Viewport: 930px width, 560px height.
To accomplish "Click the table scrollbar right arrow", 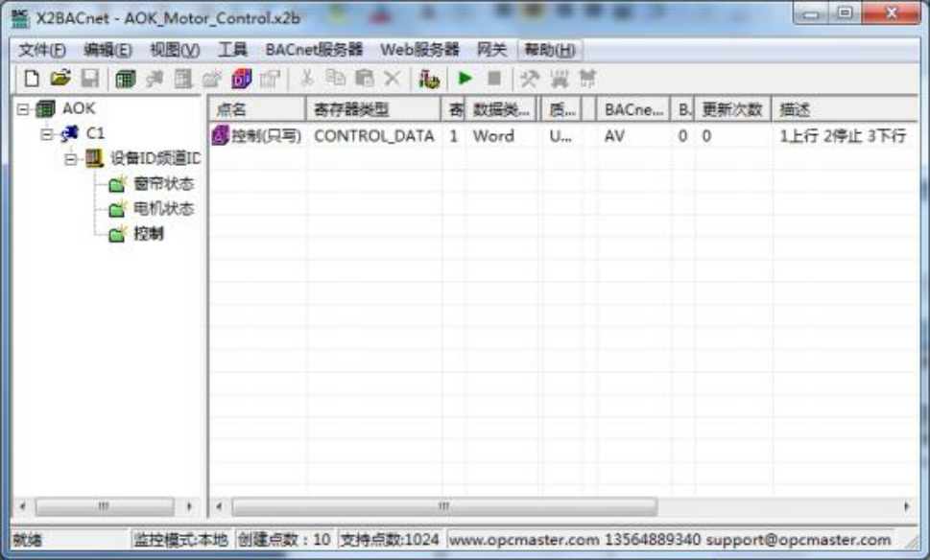I will 906,506.
